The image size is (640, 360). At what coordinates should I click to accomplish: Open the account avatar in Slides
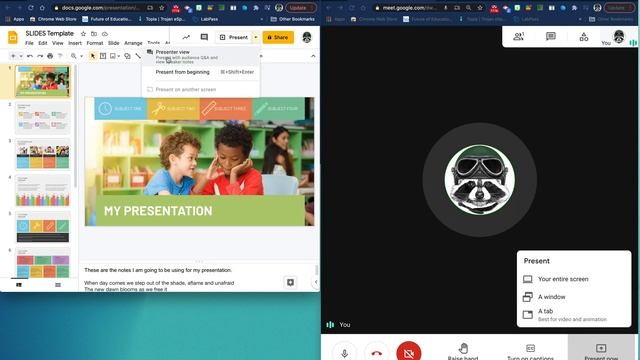tap(307, 37)
